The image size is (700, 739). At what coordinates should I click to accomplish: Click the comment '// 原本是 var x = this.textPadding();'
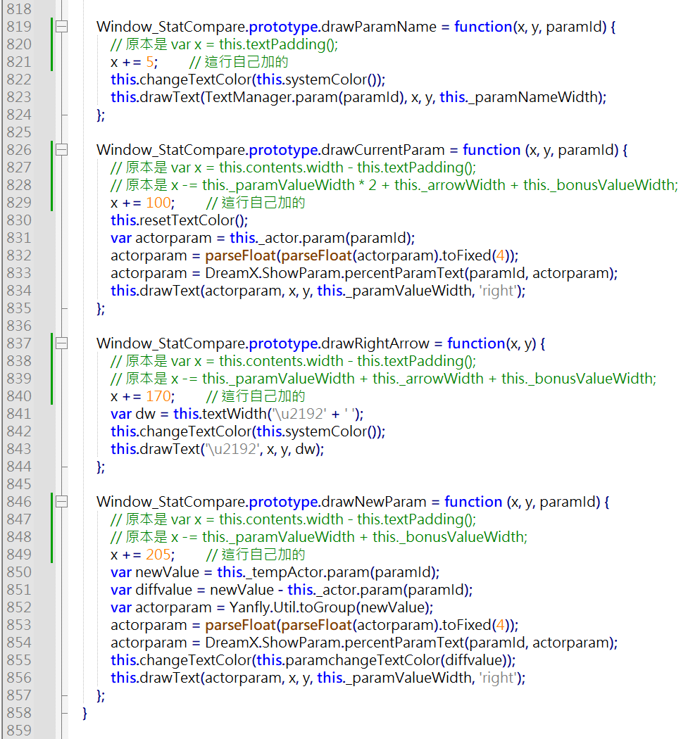pyautogui.click(x=225, y=44)
